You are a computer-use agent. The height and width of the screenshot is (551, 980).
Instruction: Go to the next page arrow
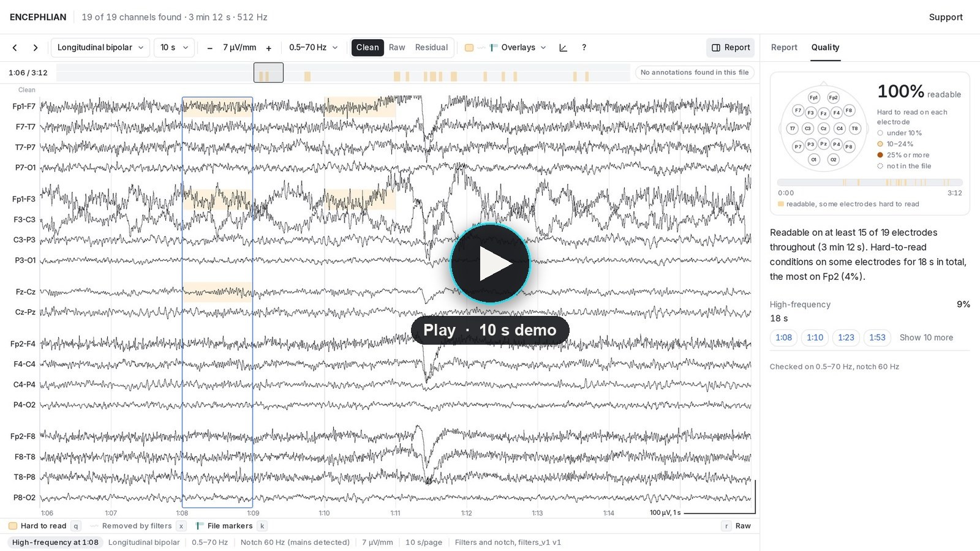36,48
